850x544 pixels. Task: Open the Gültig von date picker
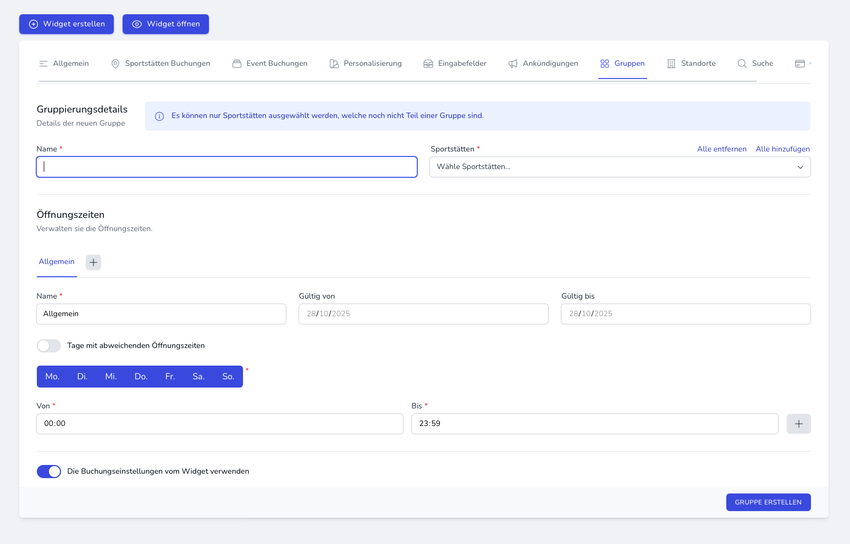pos(423,314)
